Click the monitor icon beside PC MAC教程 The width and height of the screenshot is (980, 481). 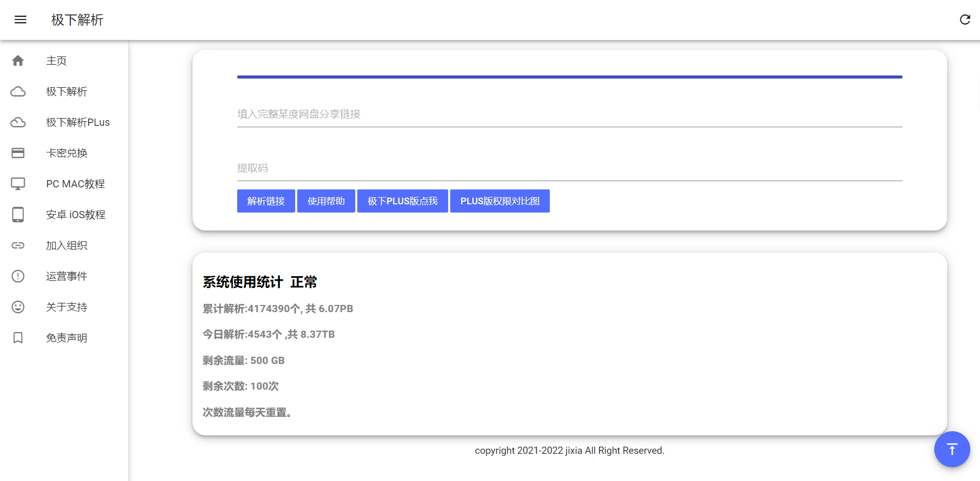(18, 184)
